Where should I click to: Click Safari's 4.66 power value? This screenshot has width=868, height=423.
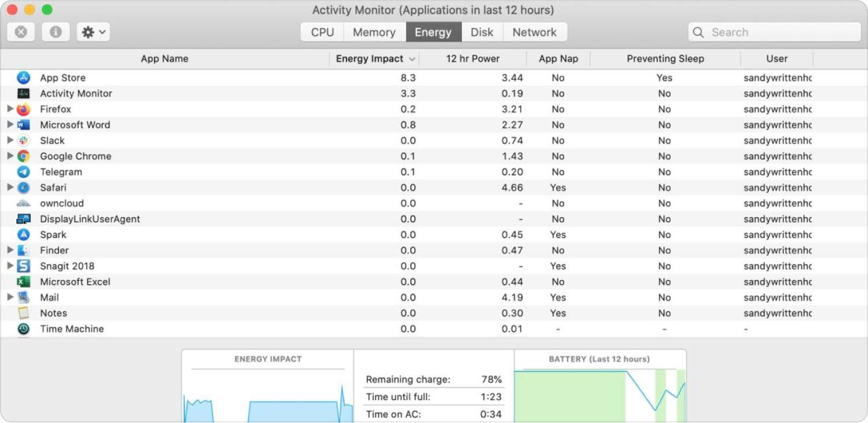click(512, 187)
